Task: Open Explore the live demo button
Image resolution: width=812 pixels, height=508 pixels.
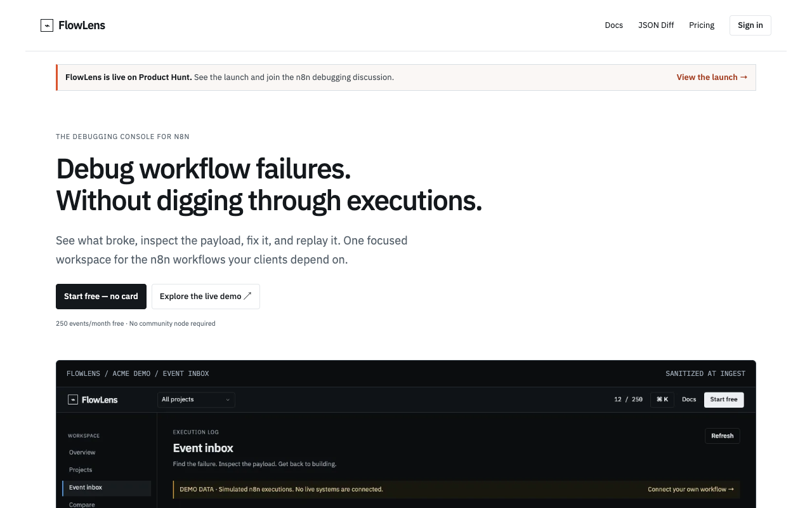Action: pyautogui.click(x=206, y=297)
